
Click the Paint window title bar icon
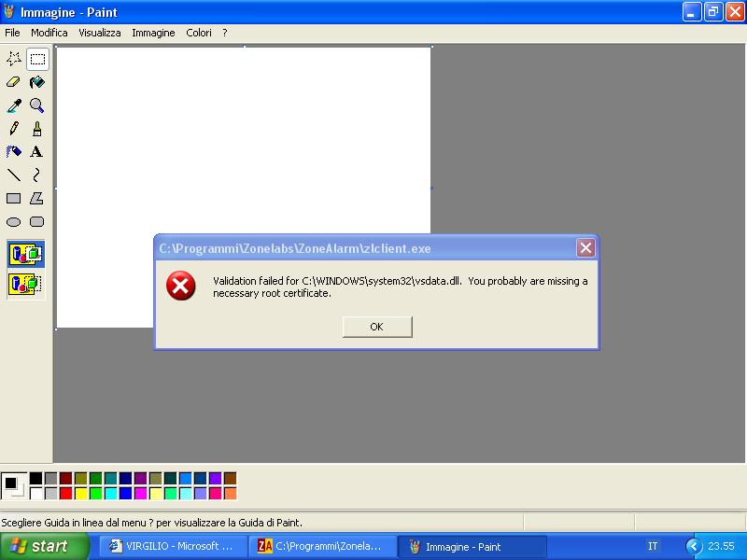click(x=8, y=11)
